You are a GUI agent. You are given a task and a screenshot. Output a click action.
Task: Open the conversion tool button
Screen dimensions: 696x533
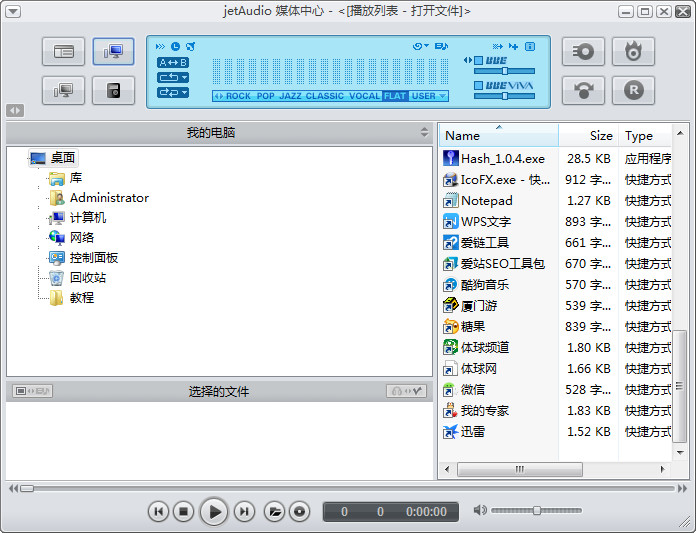tap(583, 91)
